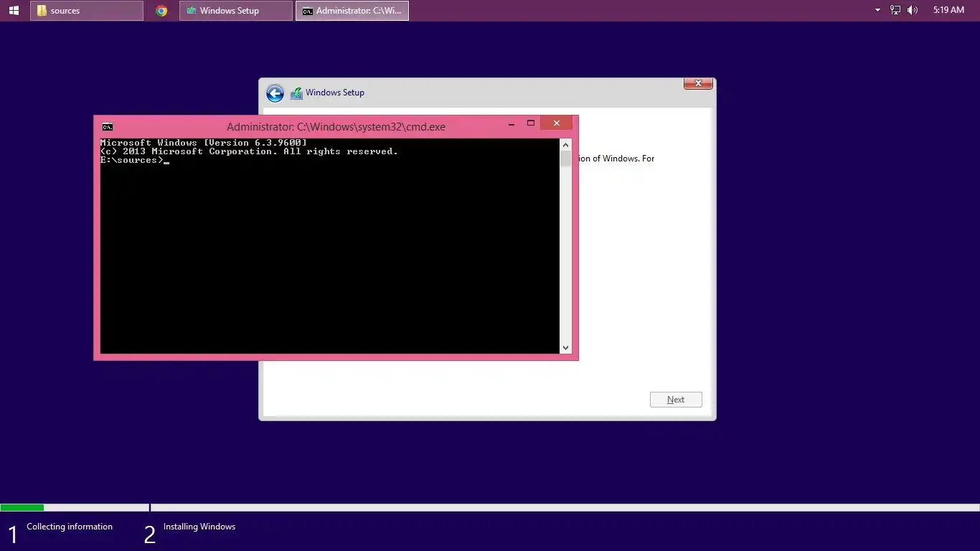Click the 'Installing Windows' step label

(x=199, y=527)
